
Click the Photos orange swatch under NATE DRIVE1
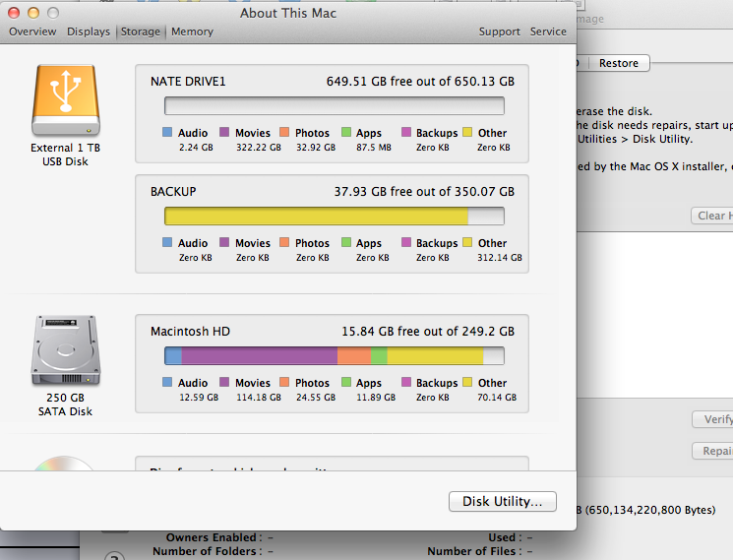click(x=284, y=132)
